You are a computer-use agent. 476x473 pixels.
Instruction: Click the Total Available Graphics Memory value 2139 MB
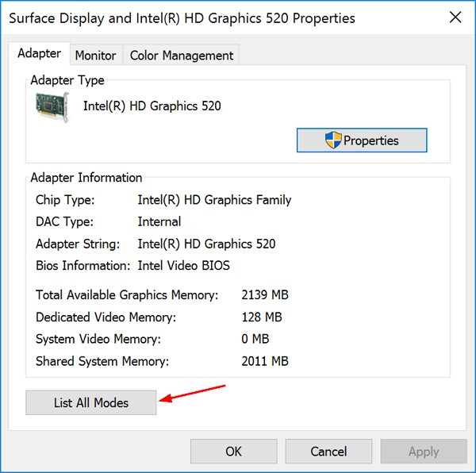pyautogui.click(x=265, y=295)
